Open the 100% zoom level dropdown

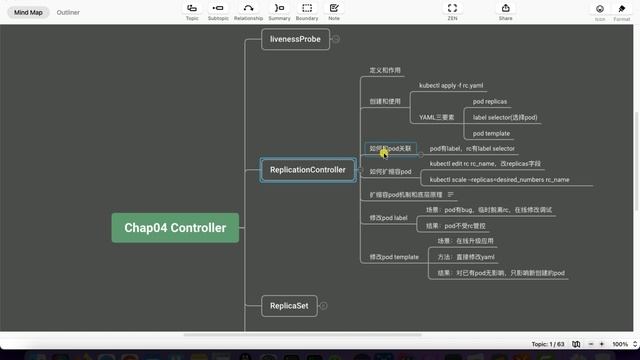tap(624, 344)
